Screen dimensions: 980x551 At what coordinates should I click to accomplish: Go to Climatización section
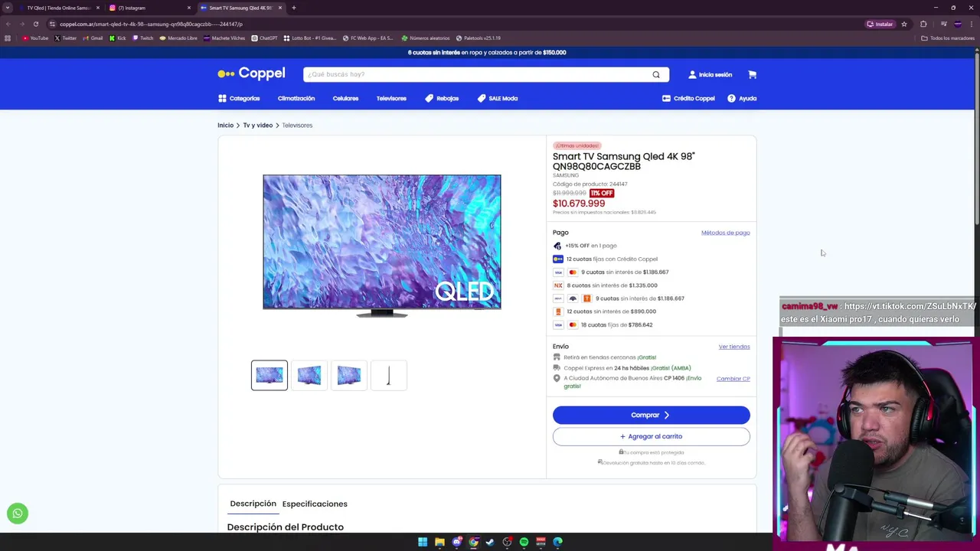point(296,98)
